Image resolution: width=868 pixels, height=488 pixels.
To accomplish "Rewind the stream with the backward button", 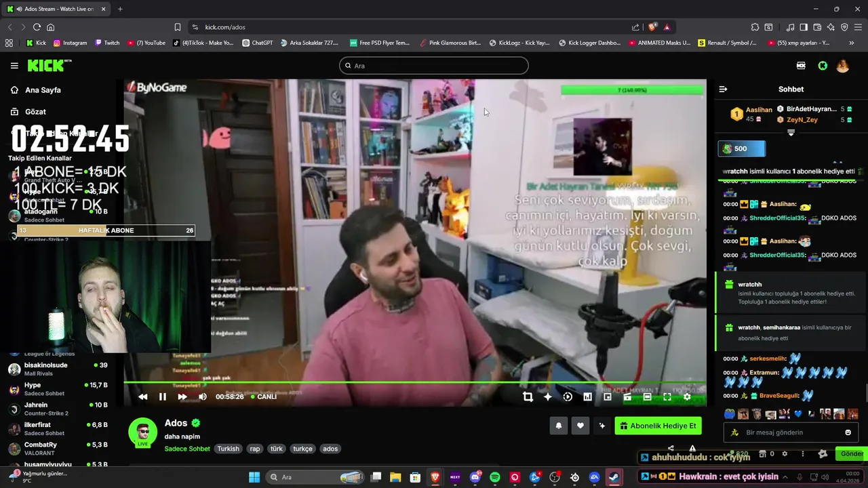I will 142,396.
